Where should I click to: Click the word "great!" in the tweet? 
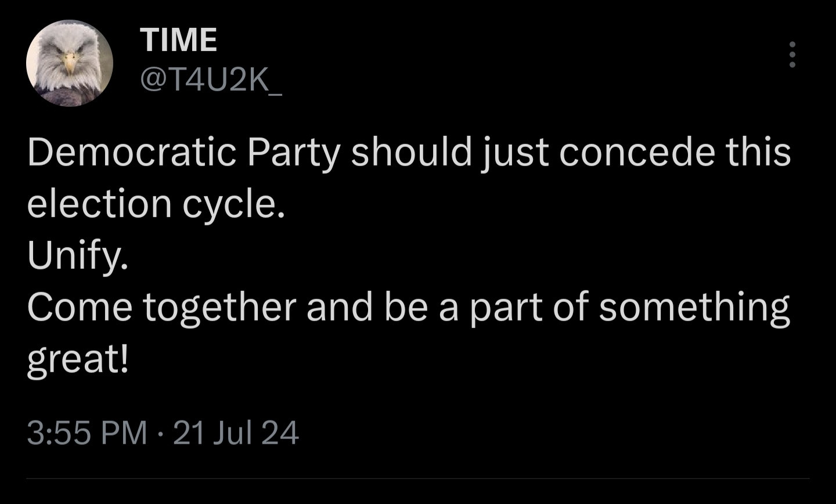(x=77, y=359)
